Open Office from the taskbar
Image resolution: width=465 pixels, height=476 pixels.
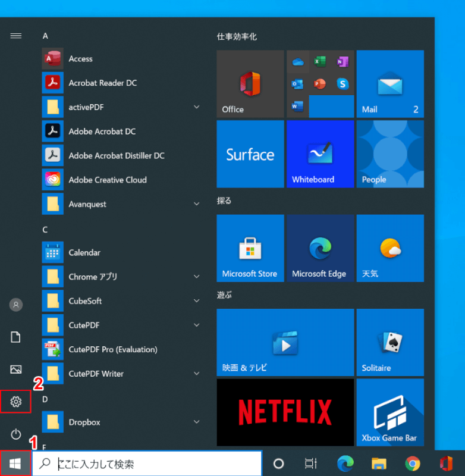446,464
